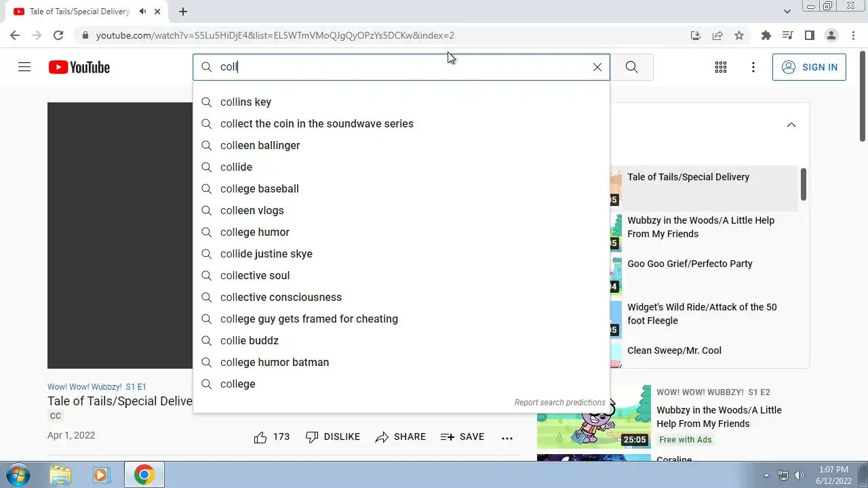Select suggestion 'collect the coin in the soundwave series'
The image size is (868, 488).
pyautogui.click(x=401, y=123)
